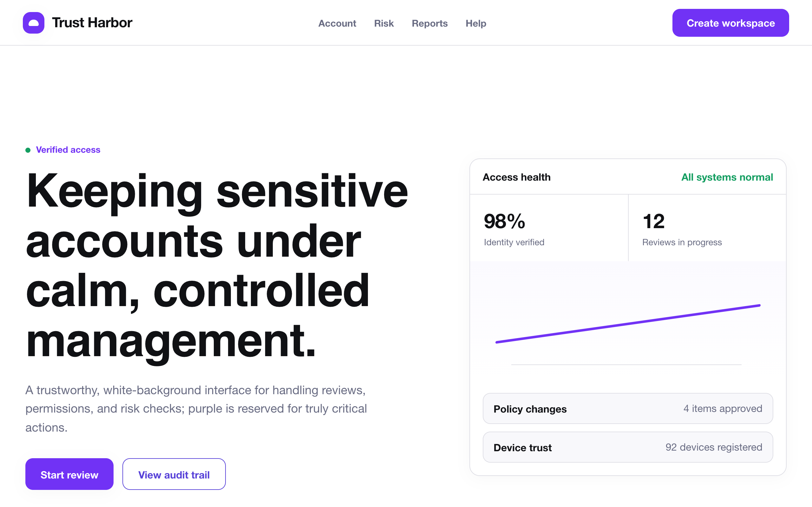This screenshot has width=812, height=507.
Task: Click the All systems normal status text
Action: 727,177
